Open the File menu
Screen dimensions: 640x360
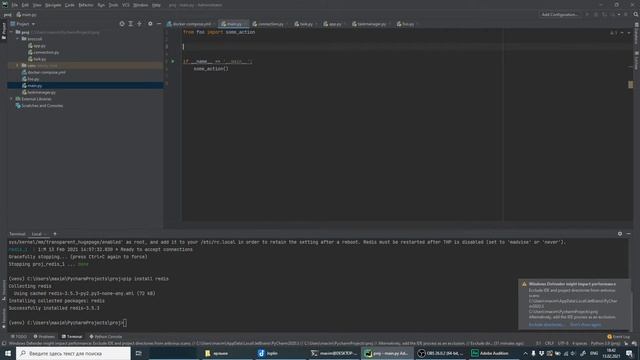pyautogui.click(x=15, y=5)
